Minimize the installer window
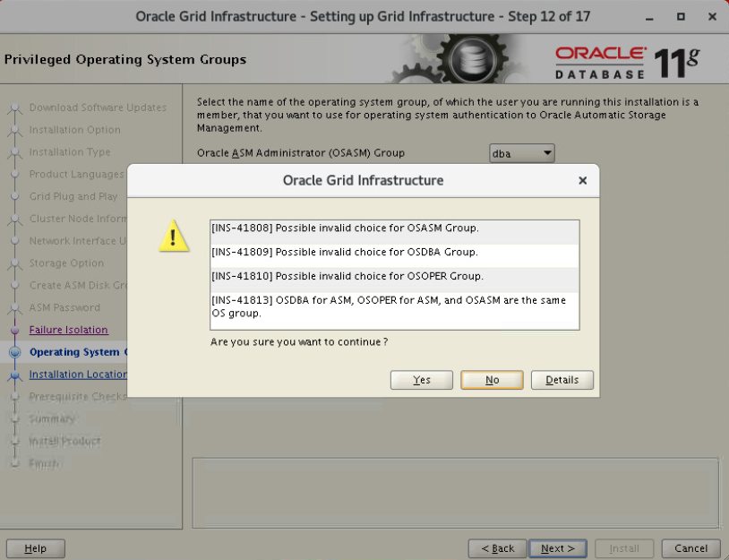The image size is (729, 560). tap(649, 17)
